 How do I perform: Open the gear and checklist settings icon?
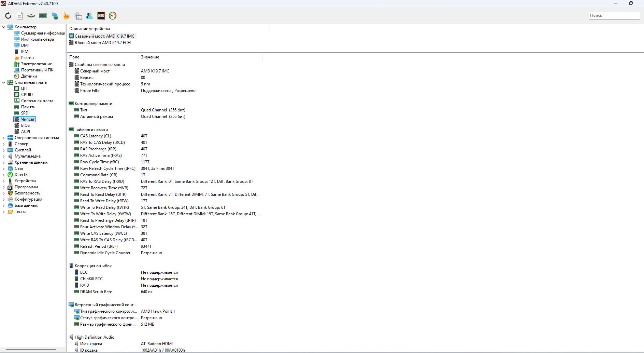(78, 16)
